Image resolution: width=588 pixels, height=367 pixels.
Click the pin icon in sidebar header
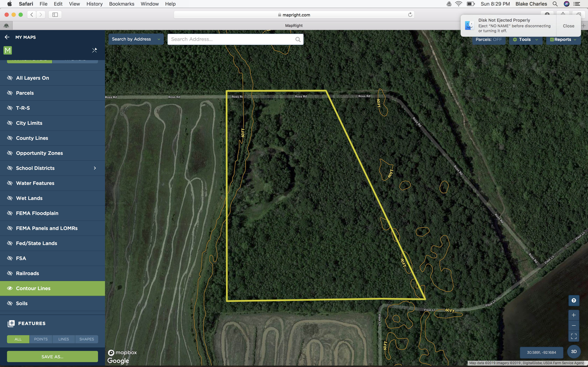pyautogui.click(x=94, y=50)
